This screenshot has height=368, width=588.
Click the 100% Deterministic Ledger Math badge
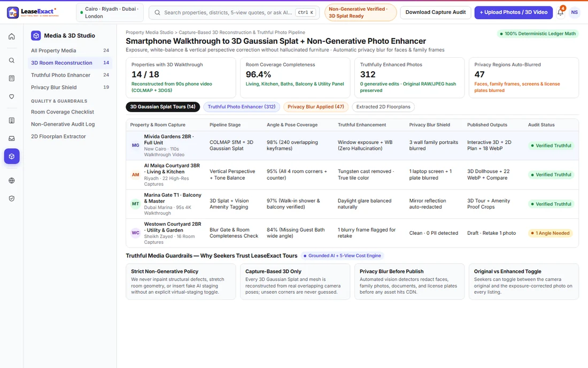538,34
